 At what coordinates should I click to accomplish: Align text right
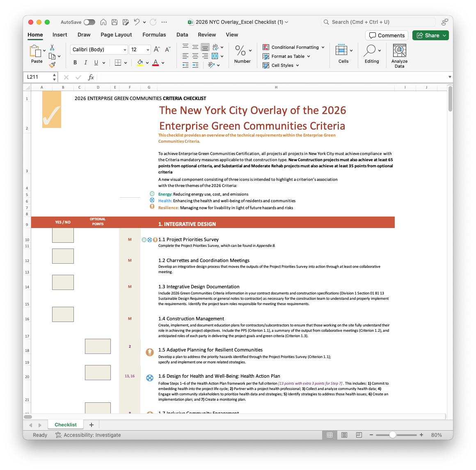205,56
